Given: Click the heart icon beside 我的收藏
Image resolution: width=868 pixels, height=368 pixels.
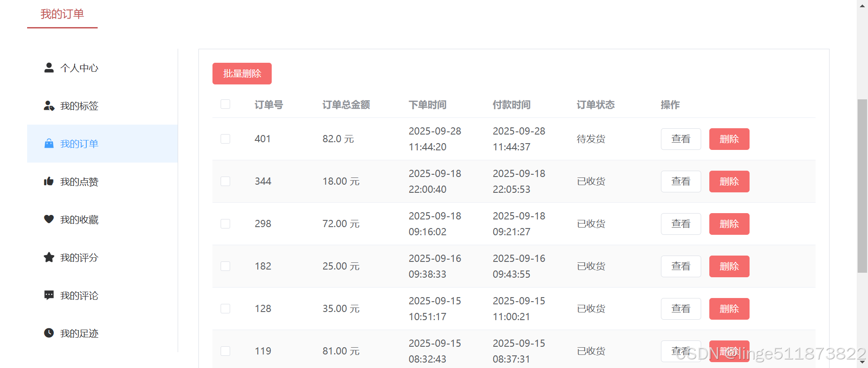Looking at the screenshot, I should pyautogui.click(x=49, y=219).
